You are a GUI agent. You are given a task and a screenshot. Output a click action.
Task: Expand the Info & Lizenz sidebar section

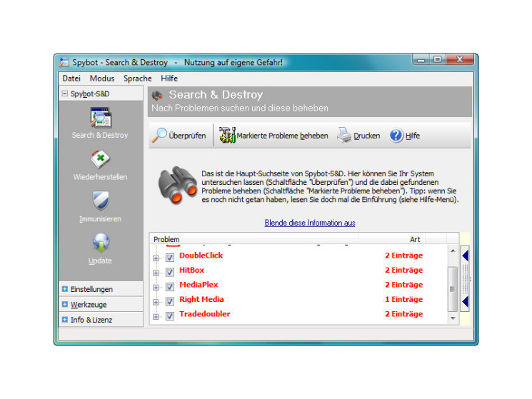point(65,319)
